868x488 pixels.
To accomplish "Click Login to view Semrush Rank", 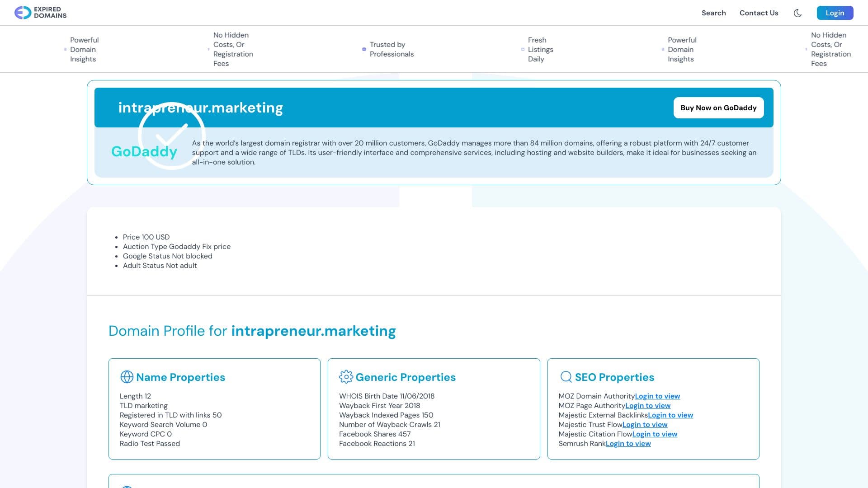I will pyautogui.click(x=628, y=443).
